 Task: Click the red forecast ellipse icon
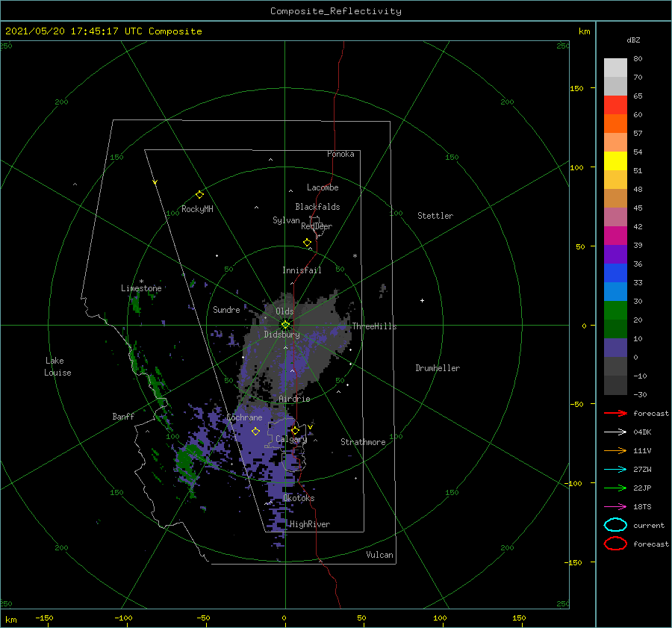(615, 544)
